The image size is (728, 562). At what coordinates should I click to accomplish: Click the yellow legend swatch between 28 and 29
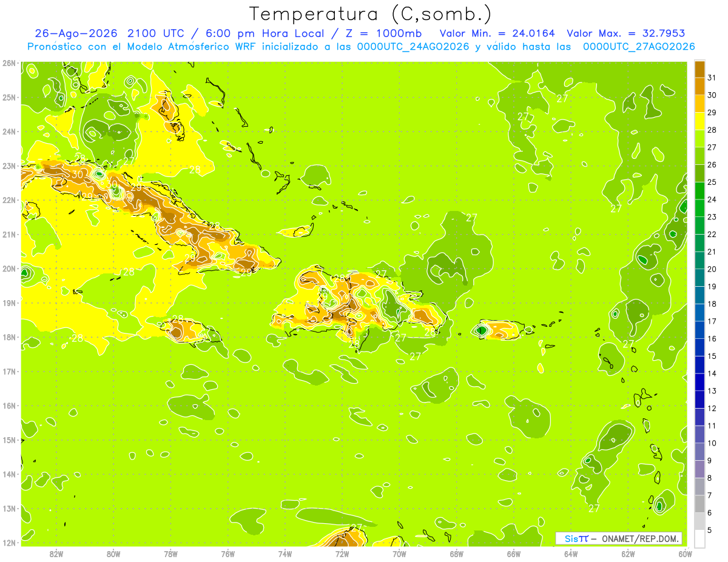pos(699,121)
